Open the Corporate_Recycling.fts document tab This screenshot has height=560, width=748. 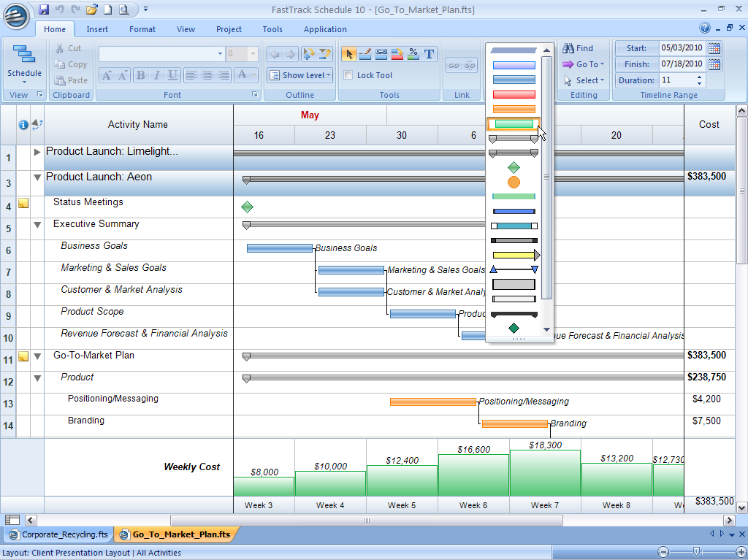(x=58, y=534)
